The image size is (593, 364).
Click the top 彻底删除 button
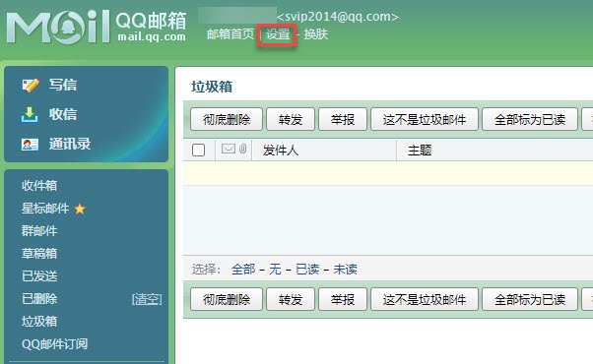(227, 119)
